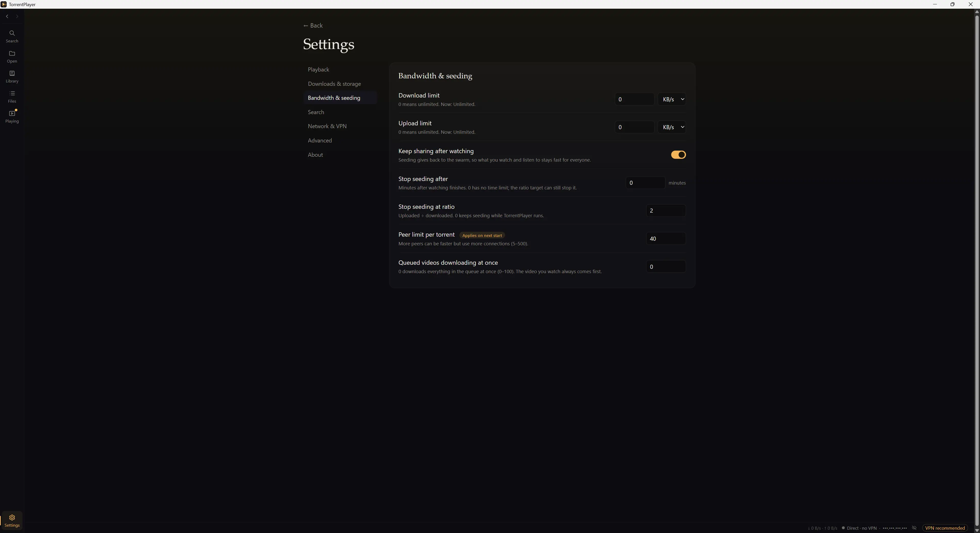980x533 pixels.
Task: Navigate back with the left chevron
Action: 7,16
